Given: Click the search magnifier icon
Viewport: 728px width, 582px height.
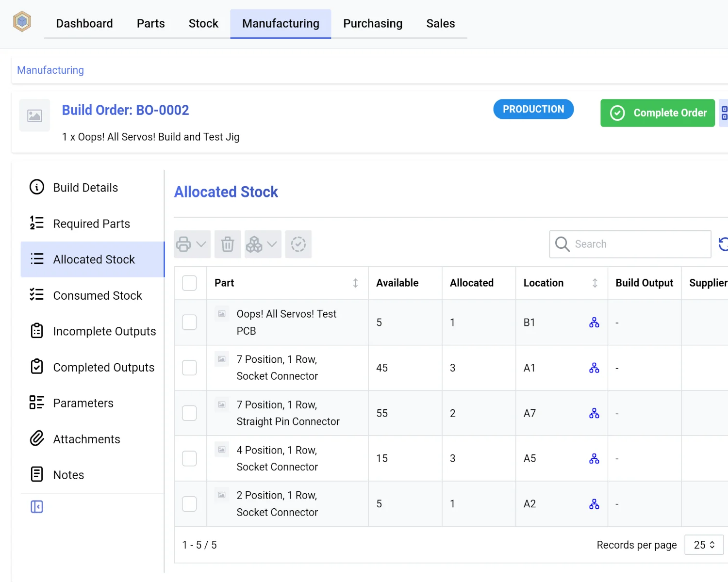Looking at the screenshot, I should point(562,244).
